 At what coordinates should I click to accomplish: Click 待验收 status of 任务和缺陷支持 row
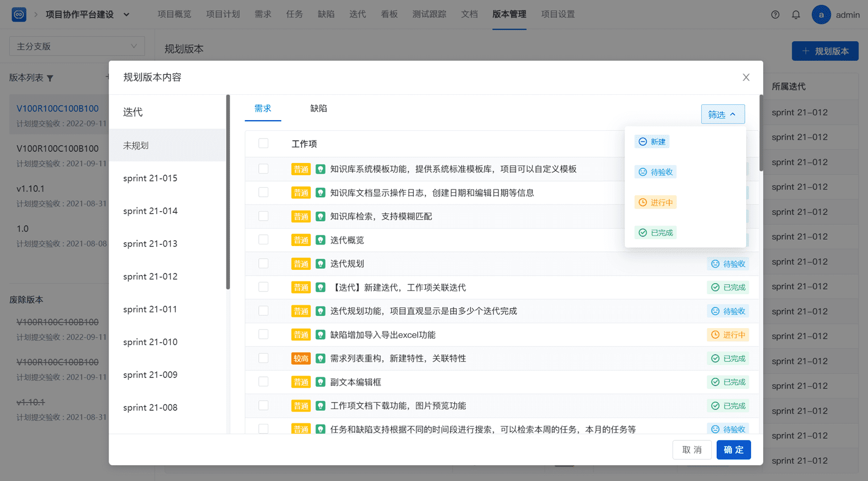point(728,429)
